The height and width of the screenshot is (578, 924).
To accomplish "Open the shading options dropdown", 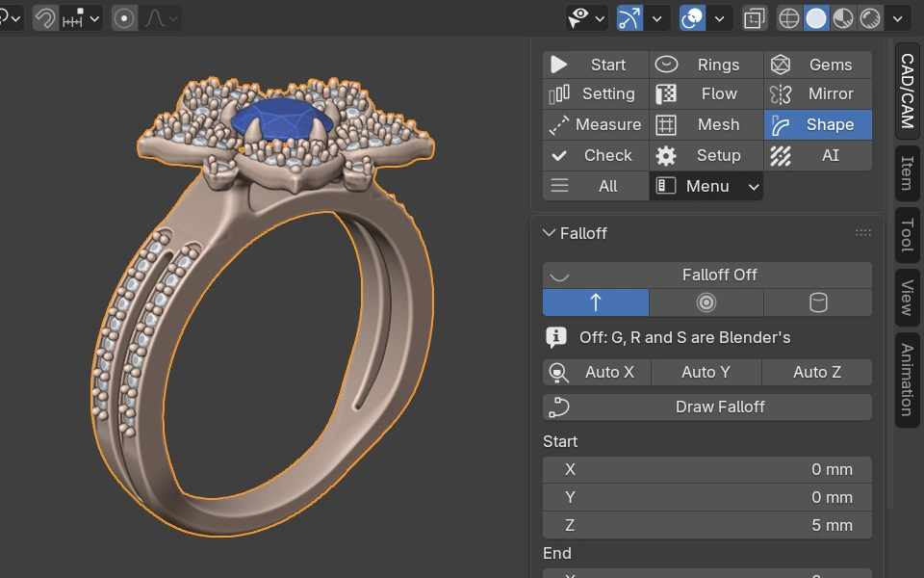I will (x=897, y=18).
